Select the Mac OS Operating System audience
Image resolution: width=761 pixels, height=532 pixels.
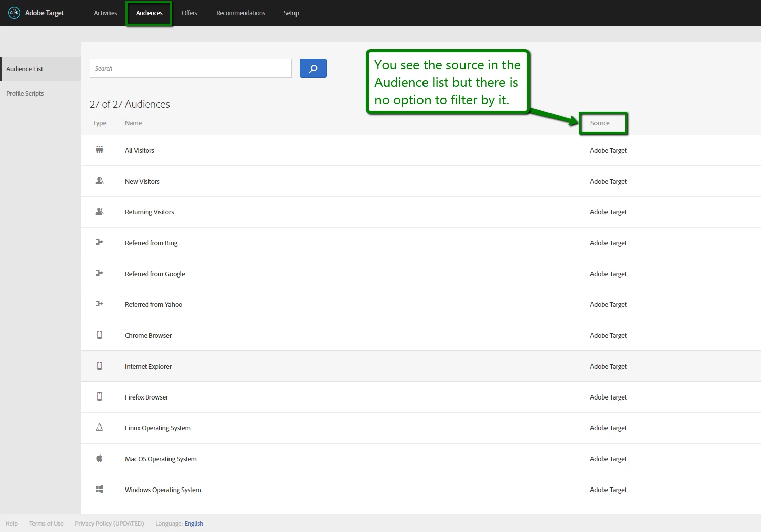(x=161, y=459)
